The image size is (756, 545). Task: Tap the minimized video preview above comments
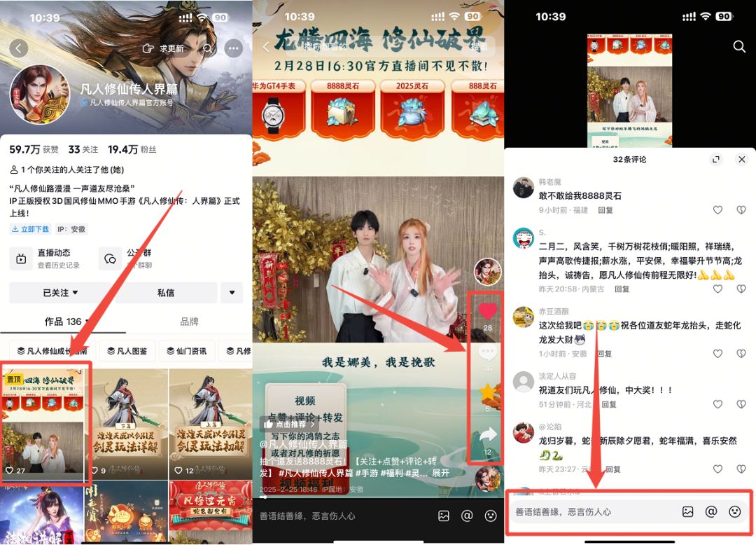click(630, 90)
